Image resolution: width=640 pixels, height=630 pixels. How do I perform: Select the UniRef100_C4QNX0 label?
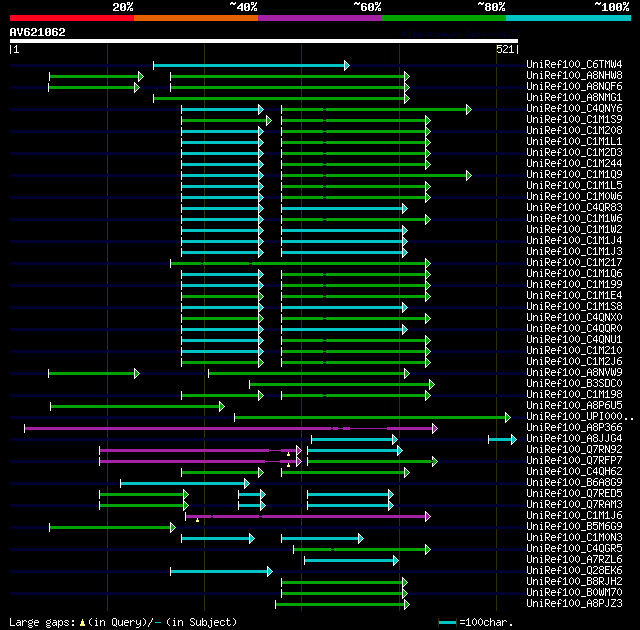(574, 318)
